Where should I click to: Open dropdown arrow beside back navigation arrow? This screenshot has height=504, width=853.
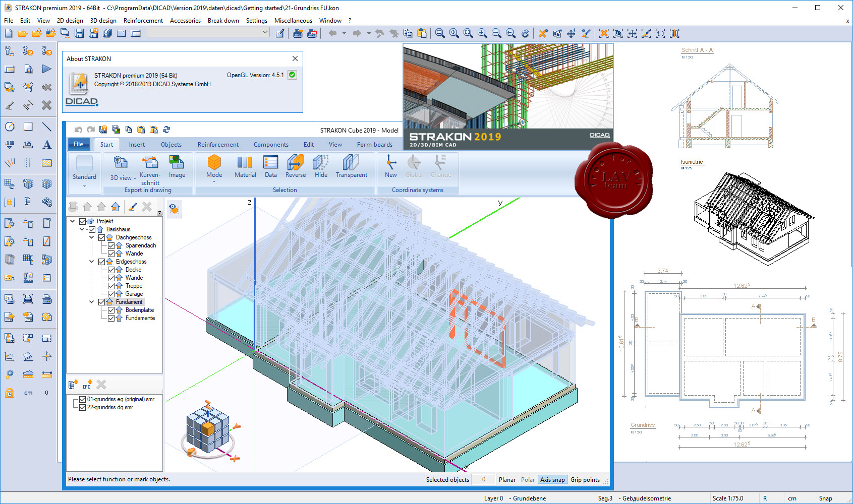(344, 33)
